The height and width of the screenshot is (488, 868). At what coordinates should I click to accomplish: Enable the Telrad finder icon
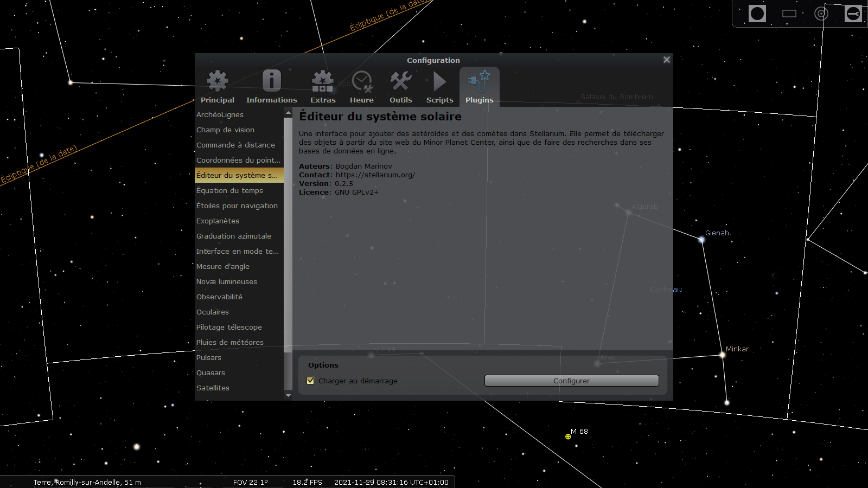click(x=821, y=14)
